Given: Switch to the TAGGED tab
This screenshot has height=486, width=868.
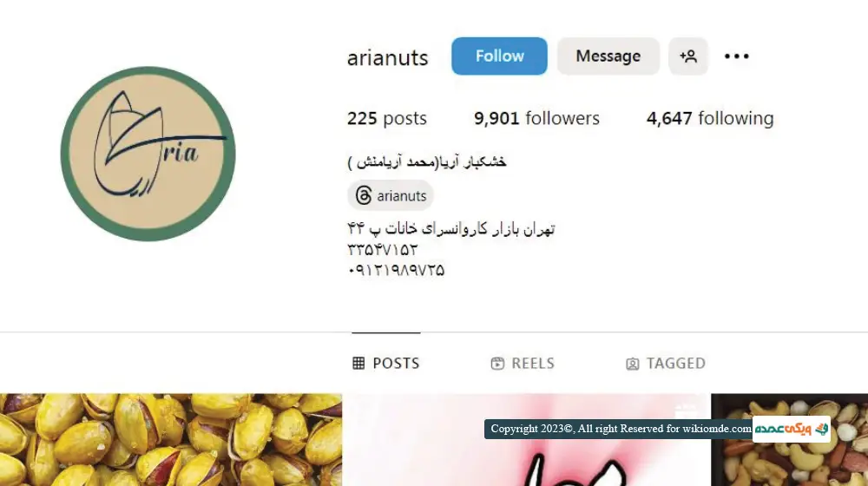Looking at the screenshot, I should [x=666, y=363].
